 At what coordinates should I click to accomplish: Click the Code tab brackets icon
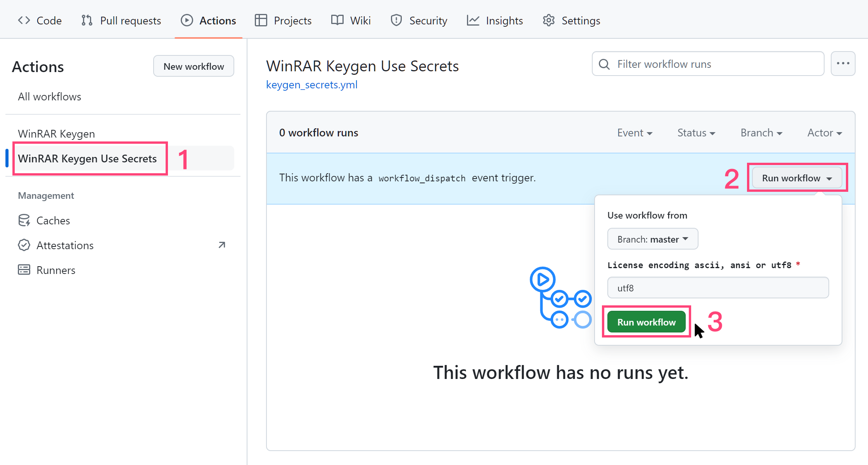[24, 21]
